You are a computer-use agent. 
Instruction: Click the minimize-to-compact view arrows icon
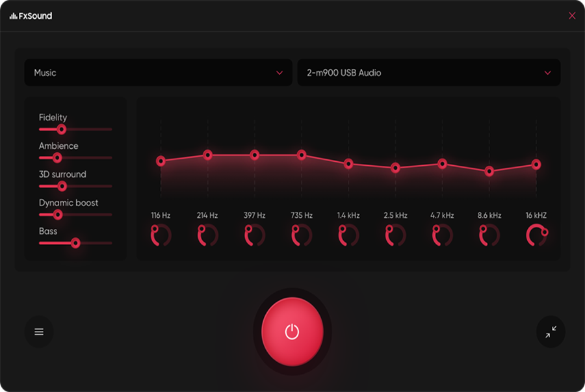551,332
